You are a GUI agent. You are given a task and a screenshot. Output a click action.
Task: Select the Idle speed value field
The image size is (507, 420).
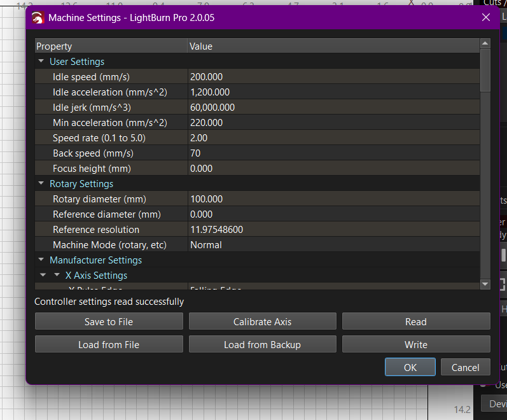pos(333,77)
